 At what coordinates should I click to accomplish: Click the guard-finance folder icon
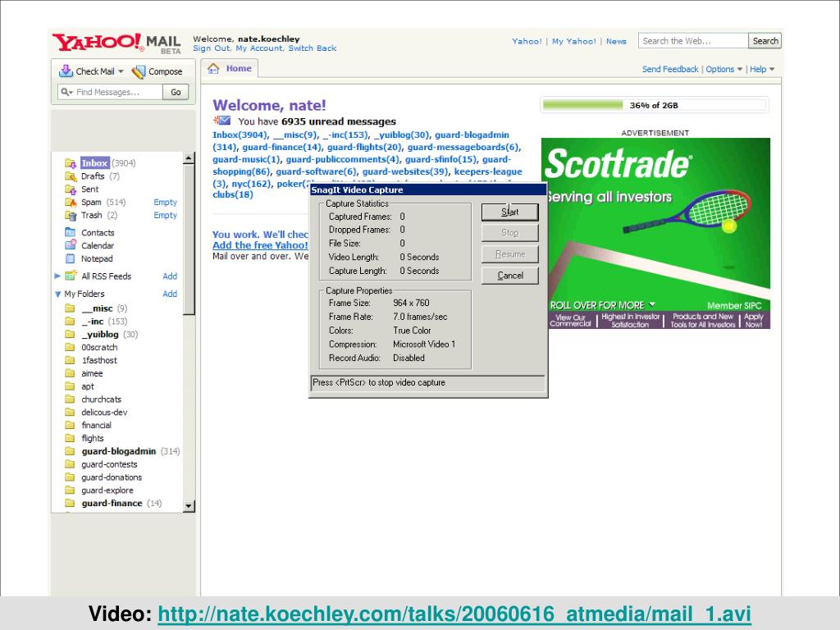point(70,503)
